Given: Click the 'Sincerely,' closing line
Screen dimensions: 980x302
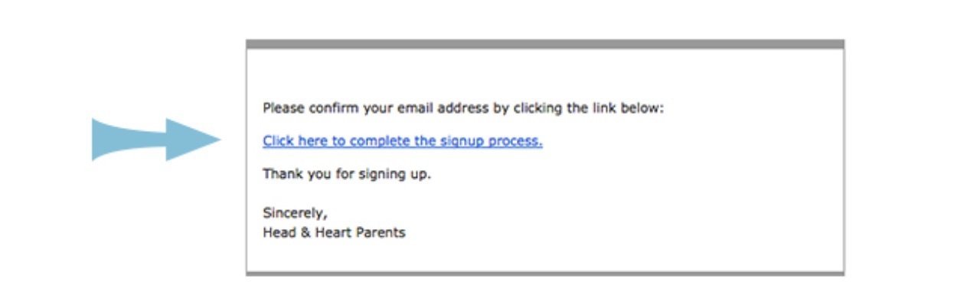Looking at the screenshot, I should [x=295, y=214].
